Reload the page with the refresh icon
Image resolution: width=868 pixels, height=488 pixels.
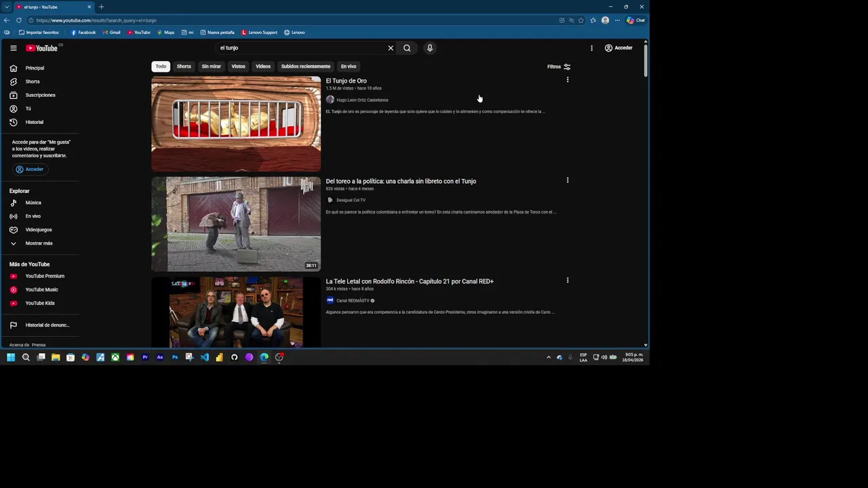[19, 20]
